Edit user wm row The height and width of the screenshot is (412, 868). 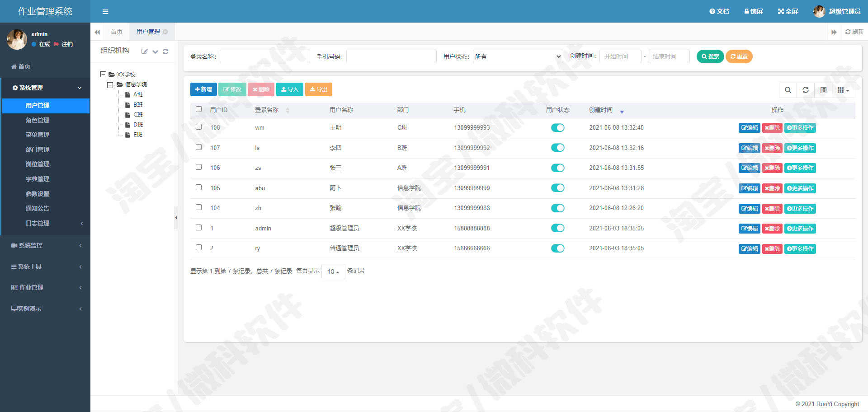[x=749, y=128]
